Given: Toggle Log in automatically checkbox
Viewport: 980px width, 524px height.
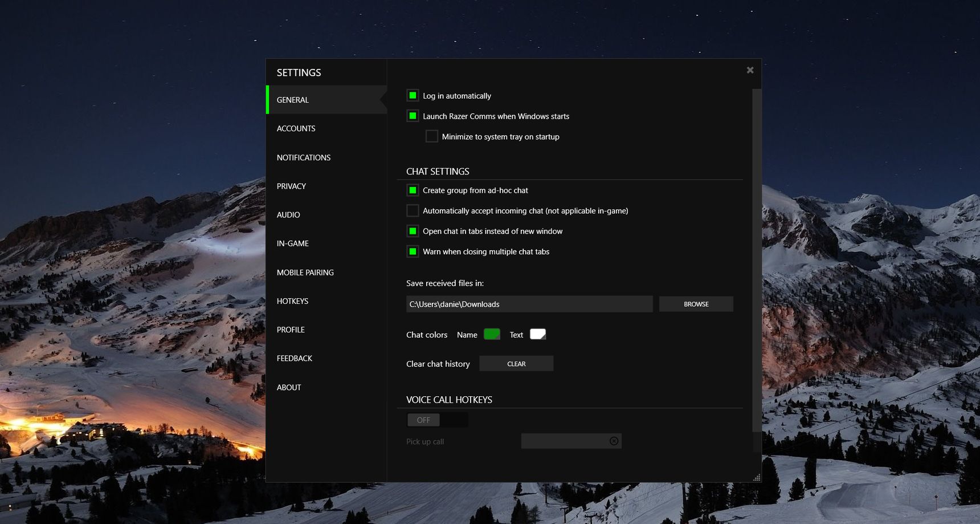Looking at the screenshot, I should [413, 95].
